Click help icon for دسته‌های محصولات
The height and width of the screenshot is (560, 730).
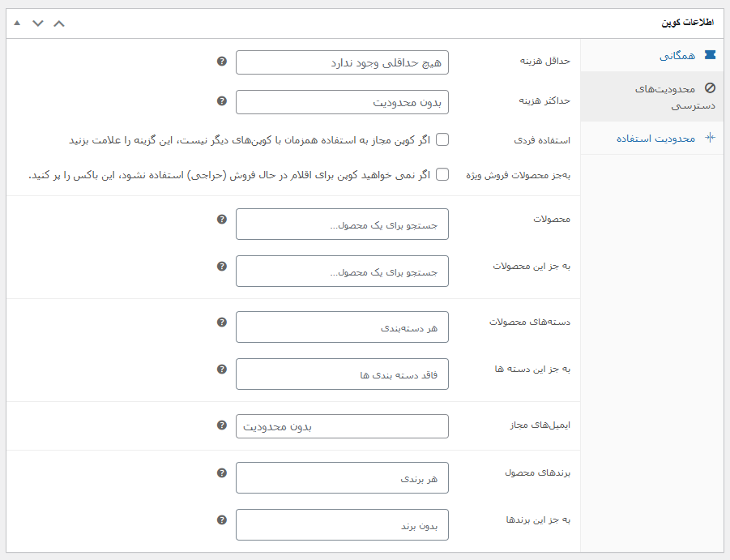click(222, 323)
